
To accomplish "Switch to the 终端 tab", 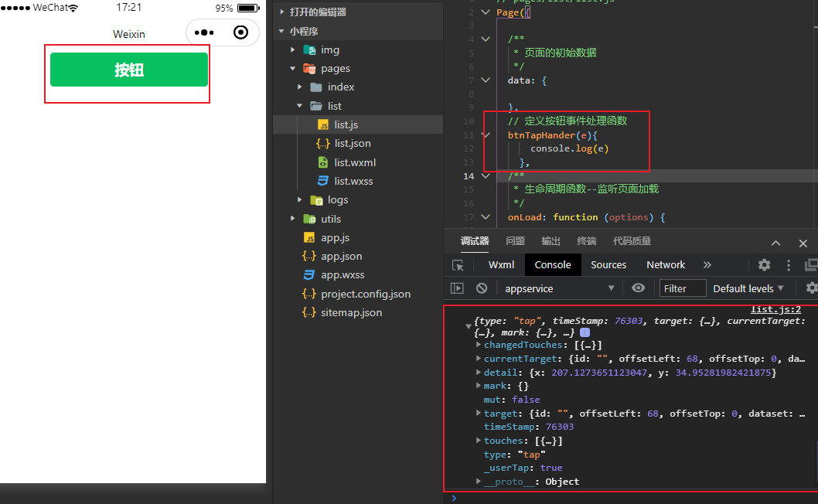I will [586, 241].
